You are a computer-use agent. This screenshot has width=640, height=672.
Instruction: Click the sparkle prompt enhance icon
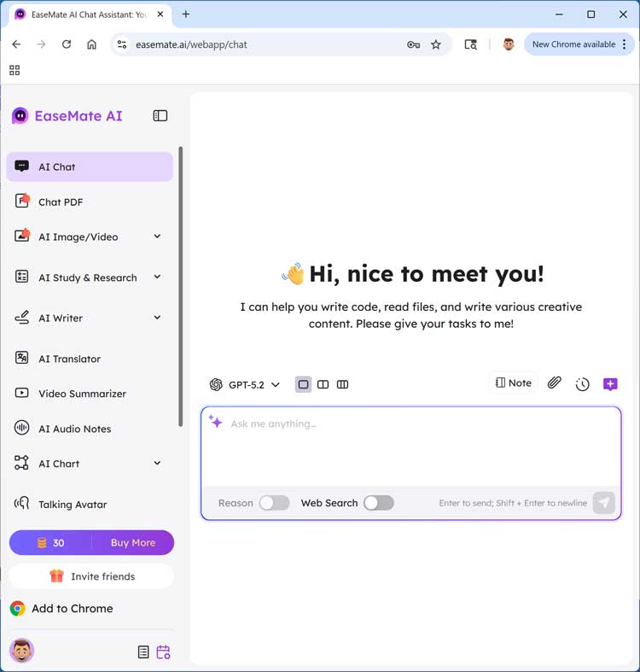tap(216, 422)
